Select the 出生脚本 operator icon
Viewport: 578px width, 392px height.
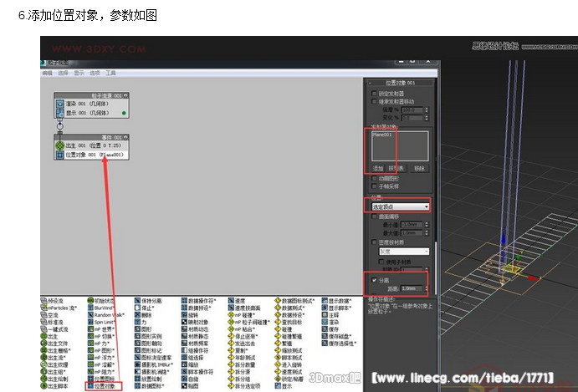click(43, 386)
